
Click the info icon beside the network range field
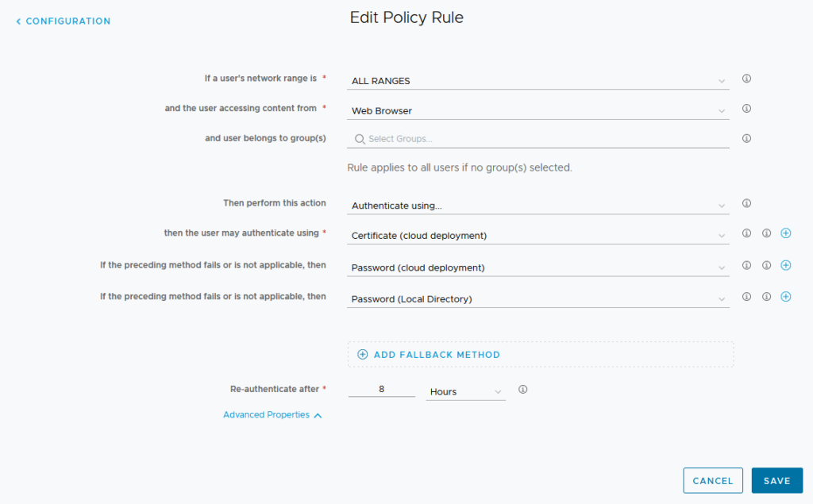746,79
